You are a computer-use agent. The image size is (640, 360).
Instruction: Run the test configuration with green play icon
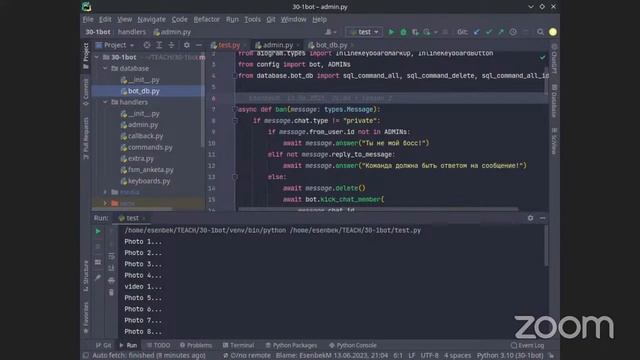(391, 32)
